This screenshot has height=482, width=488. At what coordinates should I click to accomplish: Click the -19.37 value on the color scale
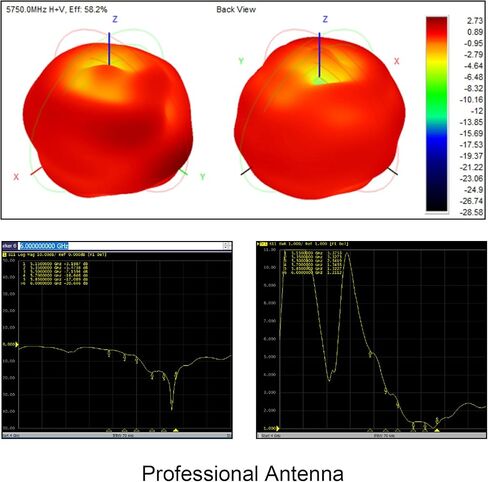pyautogui.click(x=472, y=156)
